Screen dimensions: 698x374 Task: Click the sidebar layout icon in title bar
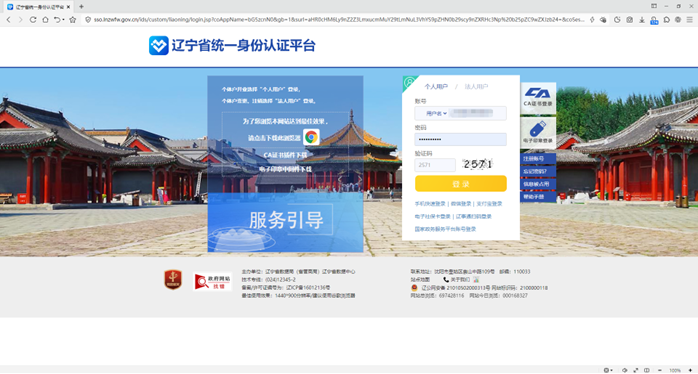654,6
